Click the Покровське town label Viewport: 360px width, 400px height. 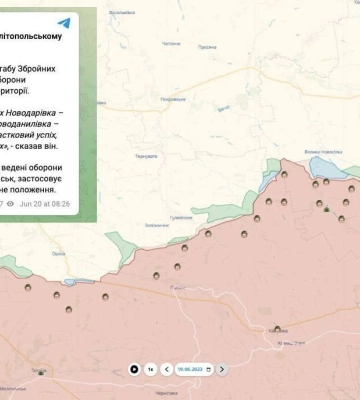[173, 99]
